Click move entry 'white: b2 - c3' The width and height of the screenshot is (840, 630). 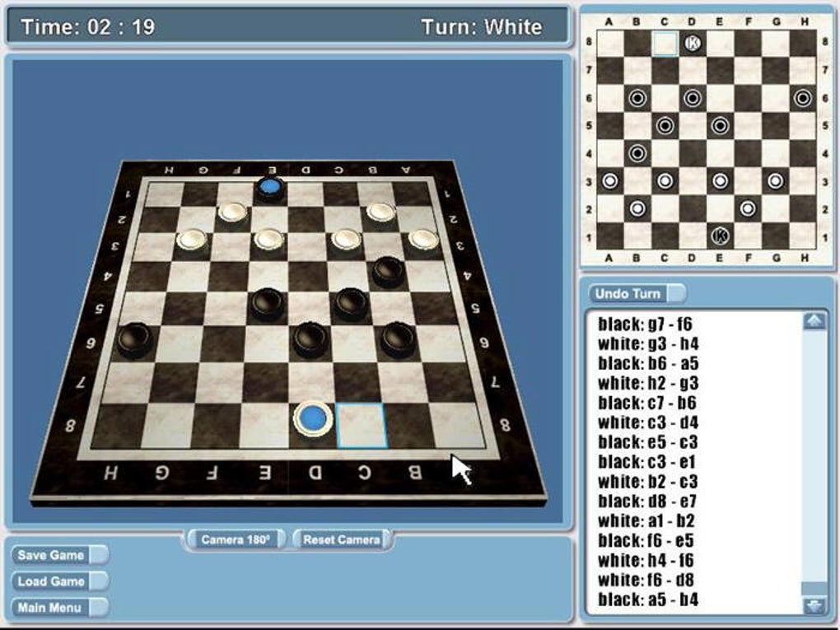pyautogui.click(x=647, y=482)
